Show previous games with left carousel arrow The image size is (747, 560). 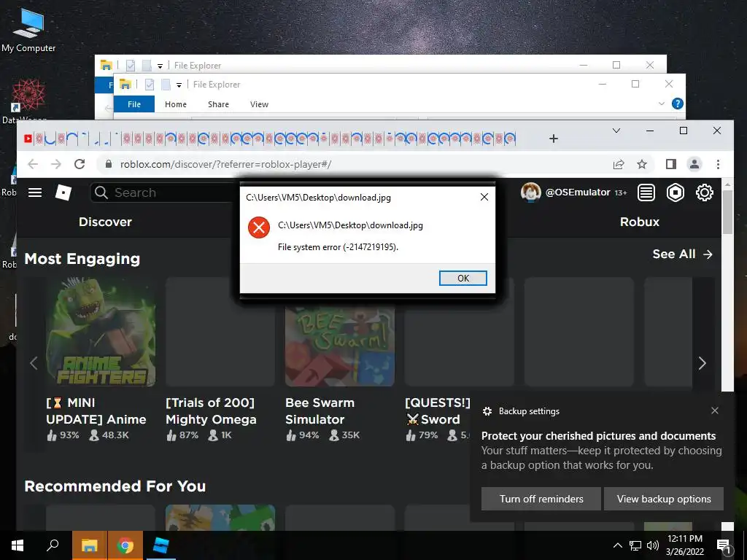(34, 363)
